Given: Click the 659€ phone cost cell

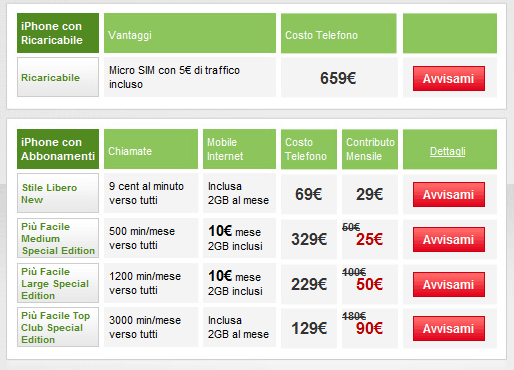Looking at the screenshot, I should point(339,77).
